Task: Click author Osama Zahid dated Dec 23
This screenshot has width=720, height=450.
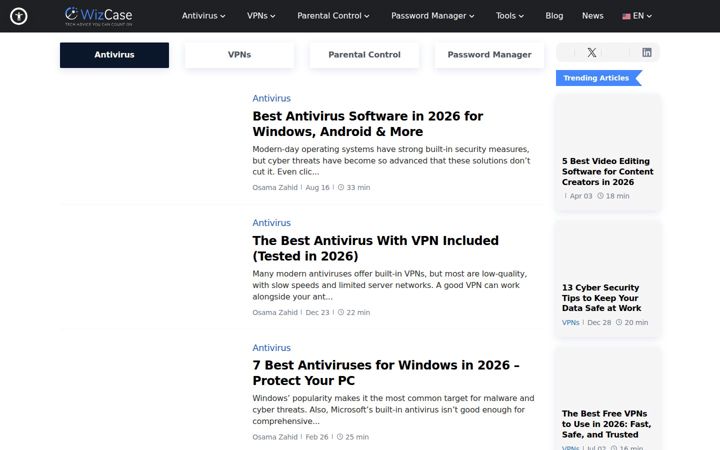Action: 275,312
